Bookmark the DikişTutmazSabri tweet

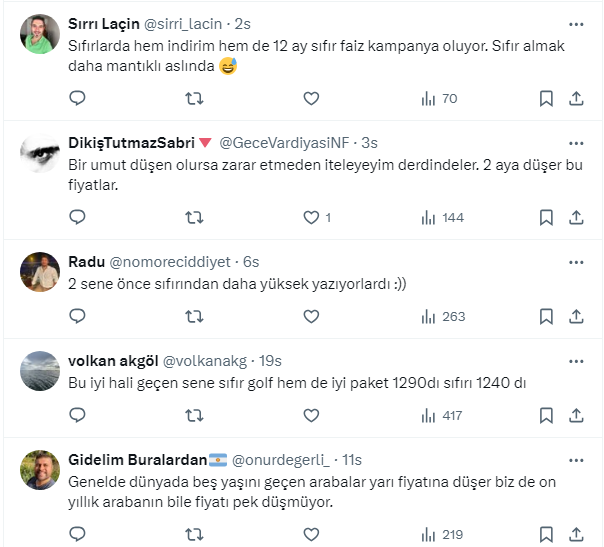point(546,217)
